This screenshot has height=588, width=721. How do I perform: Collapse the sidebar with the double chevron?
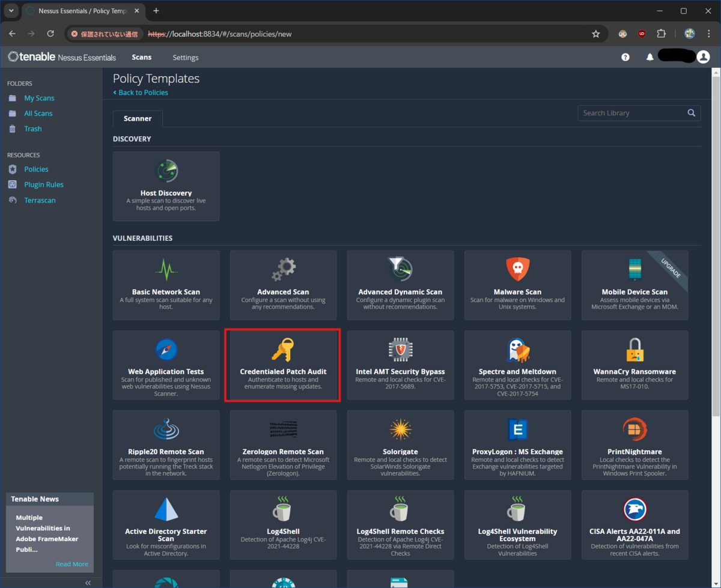point(88,583)
